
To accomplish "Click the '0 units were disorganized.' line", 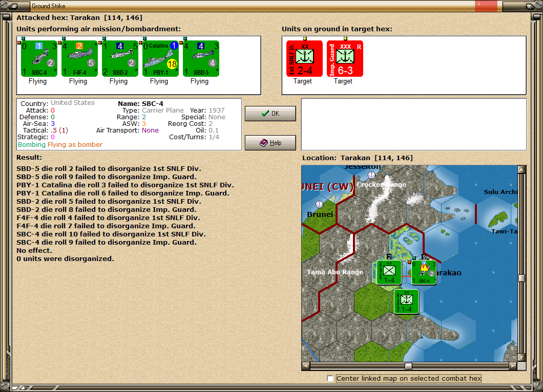I will click(x=65, y=259).
